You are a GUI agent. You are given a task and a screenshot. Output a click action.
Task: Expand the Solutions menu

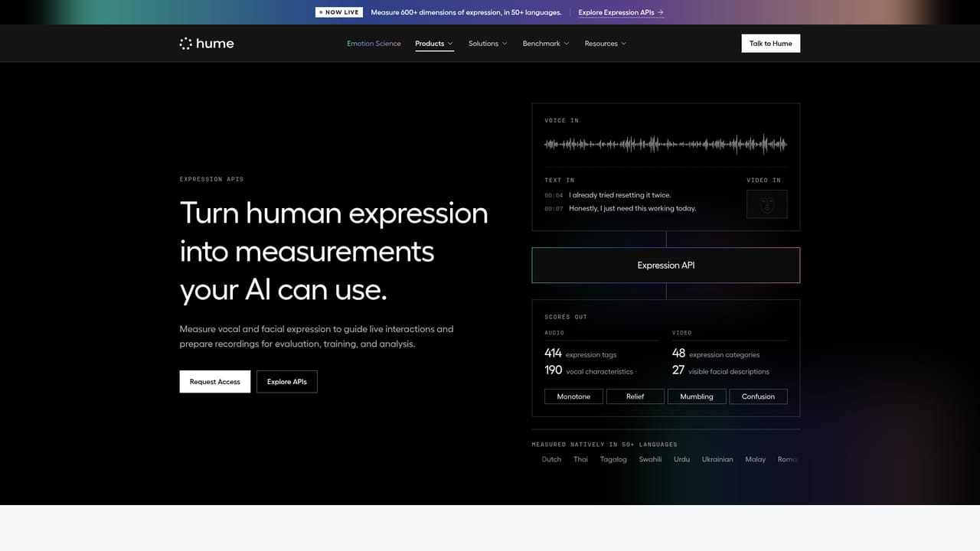point(488,44)
